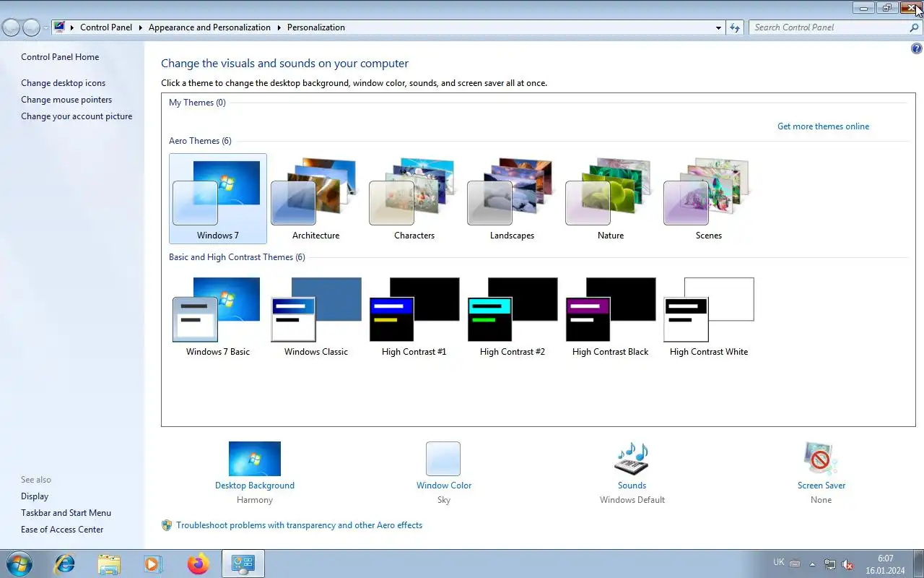Viewport: 924px width, 578px height.
Task: Click the UK language indicator
Action: [x=779, y=562]
